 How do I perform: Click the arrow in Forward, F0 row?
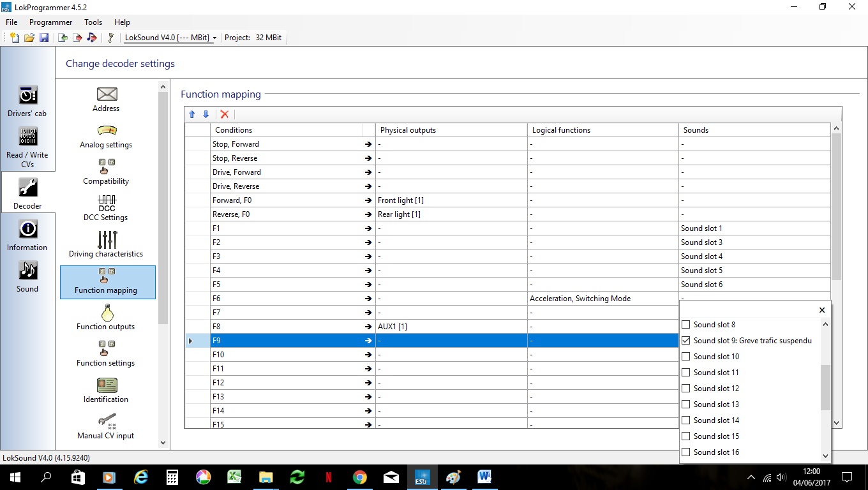(368, 200)
